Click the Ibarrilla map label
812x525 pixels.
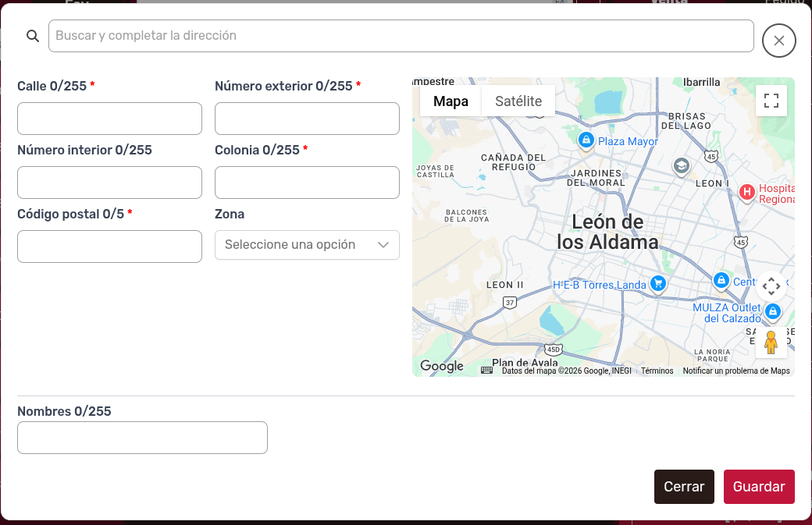[x=701, y=82]
